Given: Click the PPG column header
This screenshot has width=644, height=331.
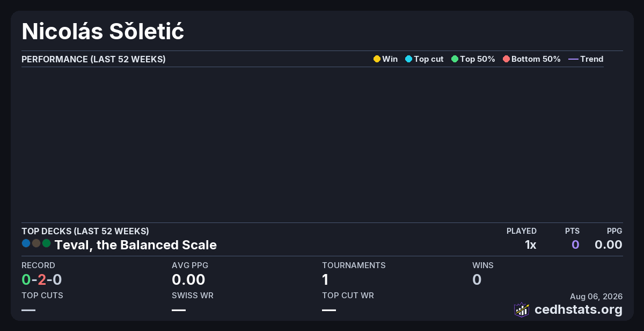Looking at the screenshot, I should click(614, 231).
